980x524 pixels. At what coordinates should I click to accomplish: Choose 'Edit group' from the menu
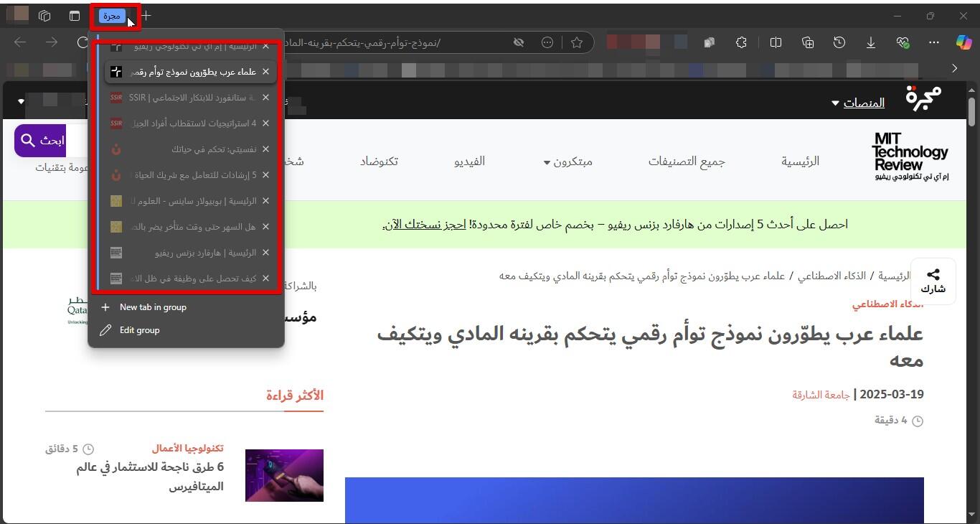[x=139, y=330]
